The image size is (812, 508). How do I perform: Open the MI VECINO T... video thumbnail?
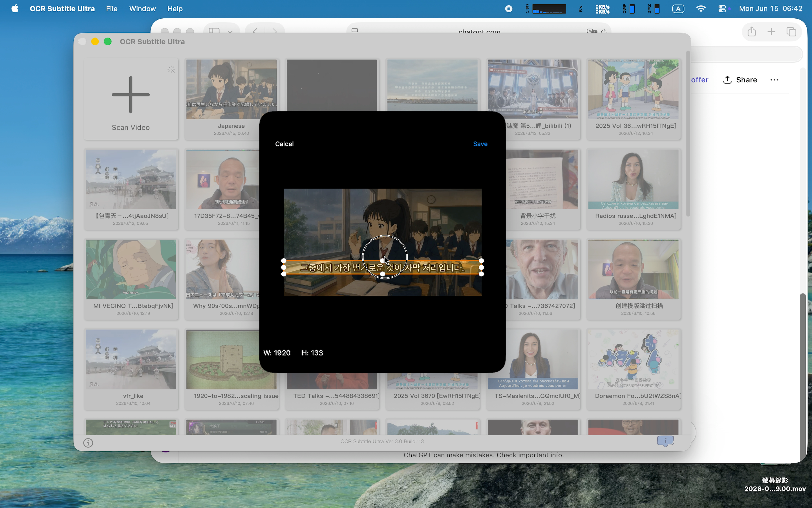click(x=131, y=270)
